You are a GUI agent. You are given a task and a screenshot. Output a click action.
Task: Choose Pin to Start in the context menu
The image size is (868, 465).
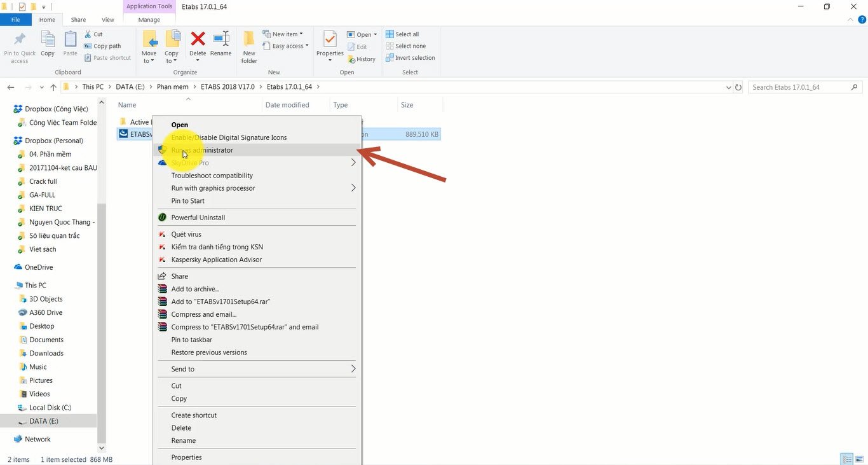tap(257, 201)
